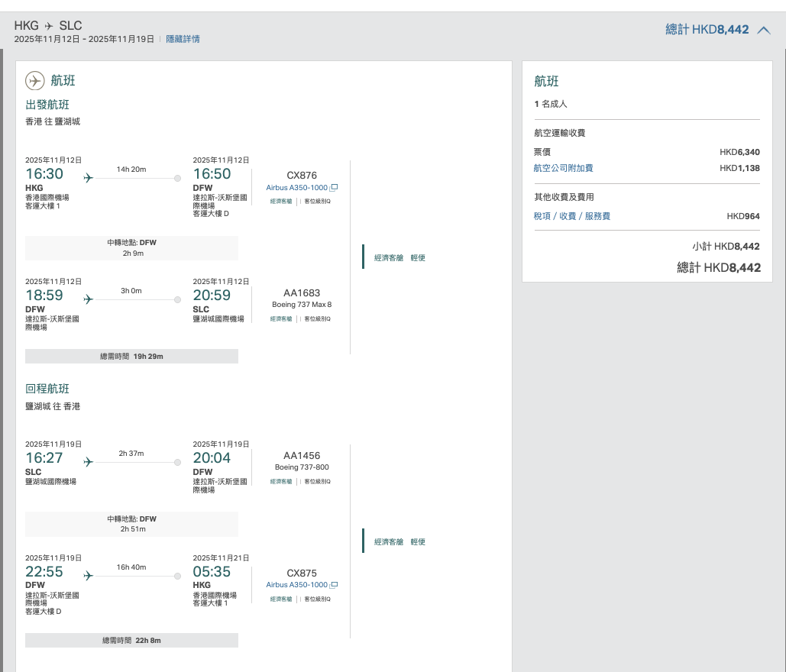Click the outbound 經濟客艙 輕便 fare label
The height and width of the screenshot is (672, 786).
[x=399, y=258]
